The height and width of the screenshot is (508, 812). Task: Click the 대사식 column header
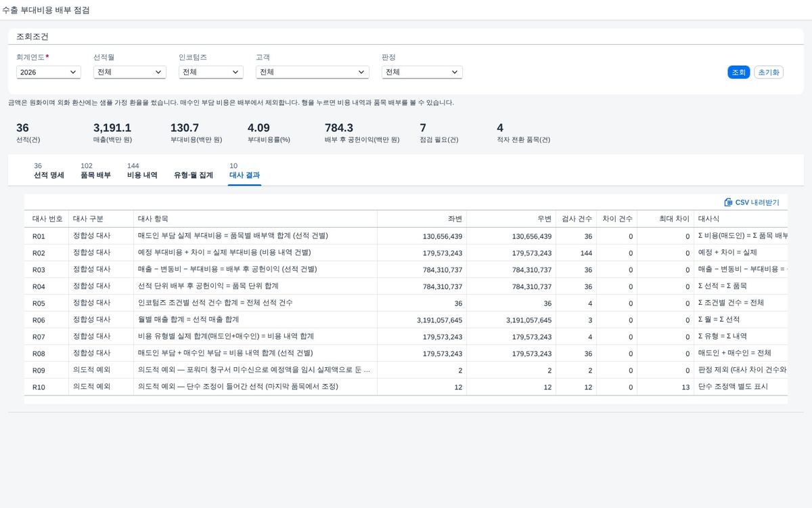pos(741,219)
